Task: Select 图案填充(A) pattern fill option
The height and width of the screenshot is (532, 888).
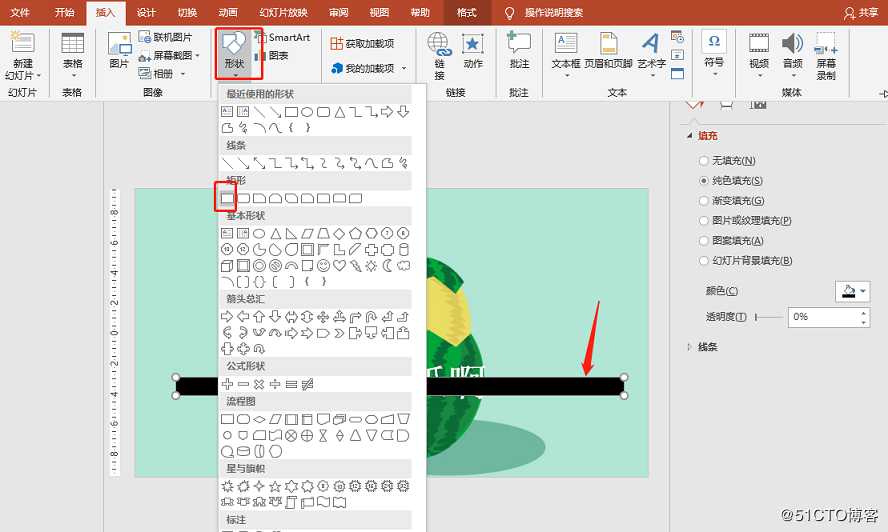Action: 732,241
